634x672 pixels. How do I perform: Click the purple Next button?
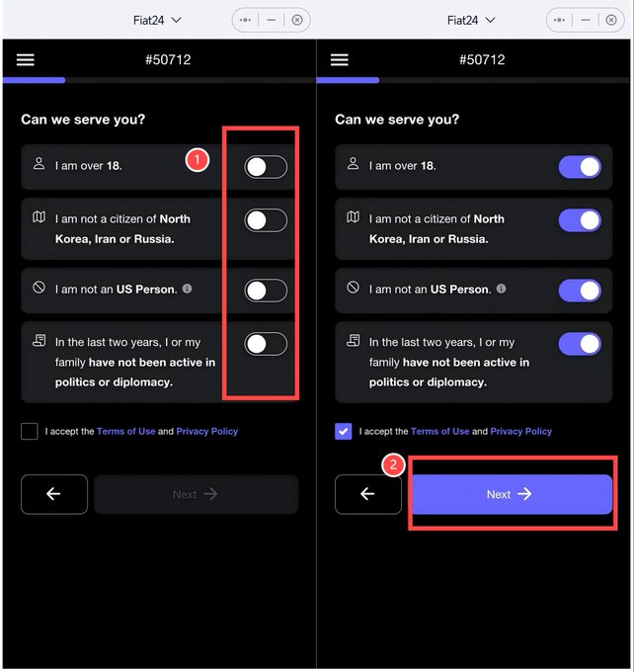coord(512,494)
